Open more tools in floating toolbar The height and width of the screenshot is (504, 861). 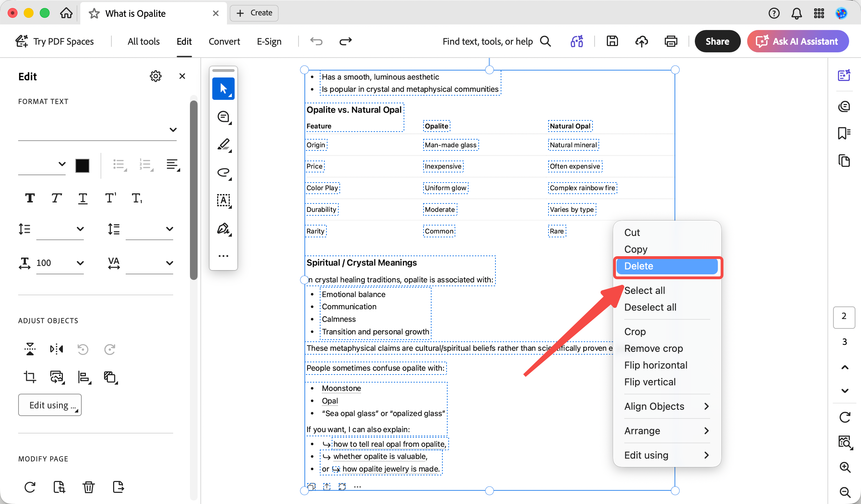[223, 256]
